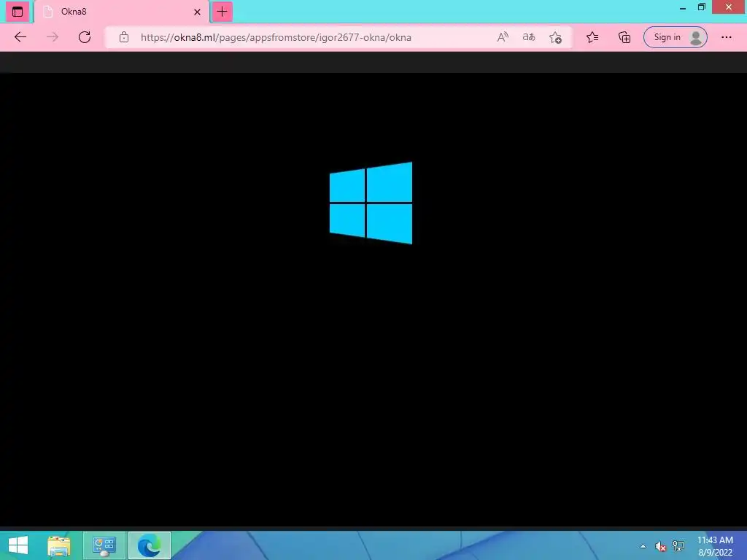This screenshot has width=747, height=560.
Task: Open the Windows Start button
Action: point(18,545)
